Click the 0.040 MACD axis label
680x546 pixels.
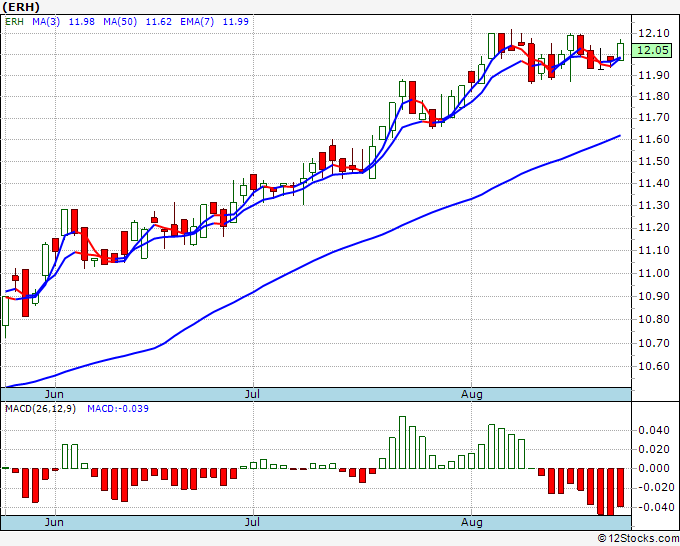click(x=654, y=430)
